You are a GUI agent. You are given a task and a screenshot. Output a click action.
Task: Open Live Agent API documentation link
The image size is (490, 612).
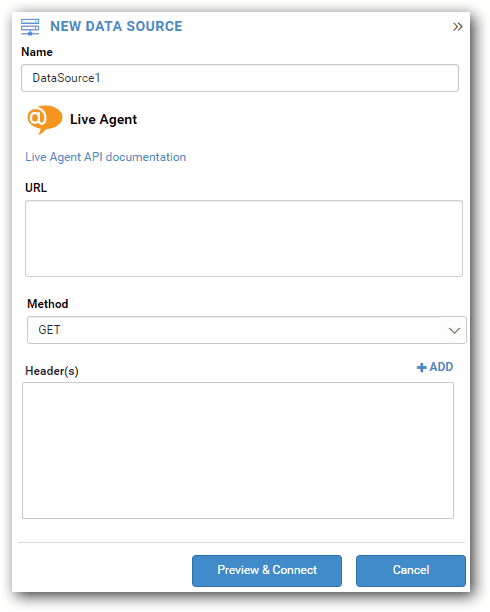(106, 157)
